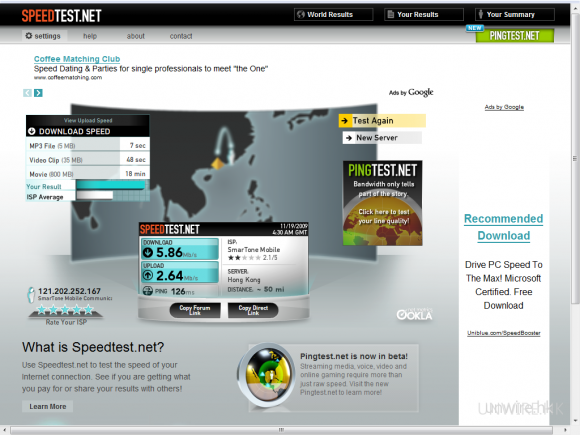The height and width of the screenshot is (435, 580).
Task: Click the Test Again button
Action: [382, 121]
